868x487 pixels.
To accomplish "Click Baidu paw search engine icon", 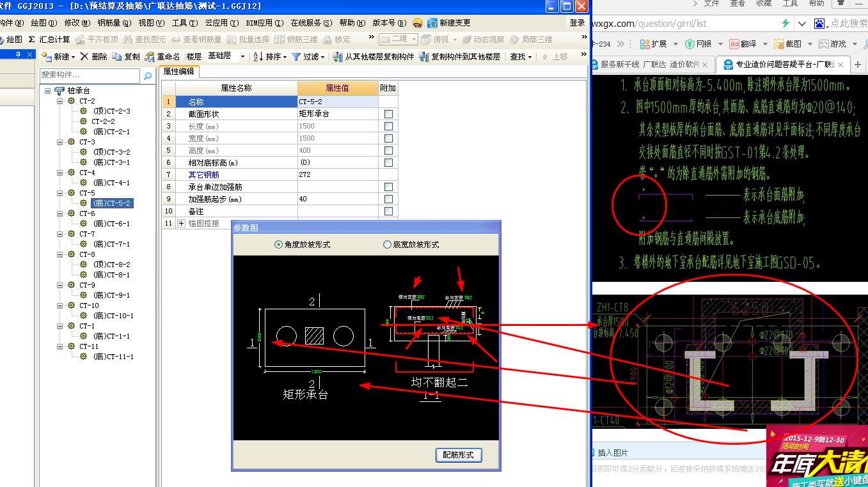I will click(820, 23).
